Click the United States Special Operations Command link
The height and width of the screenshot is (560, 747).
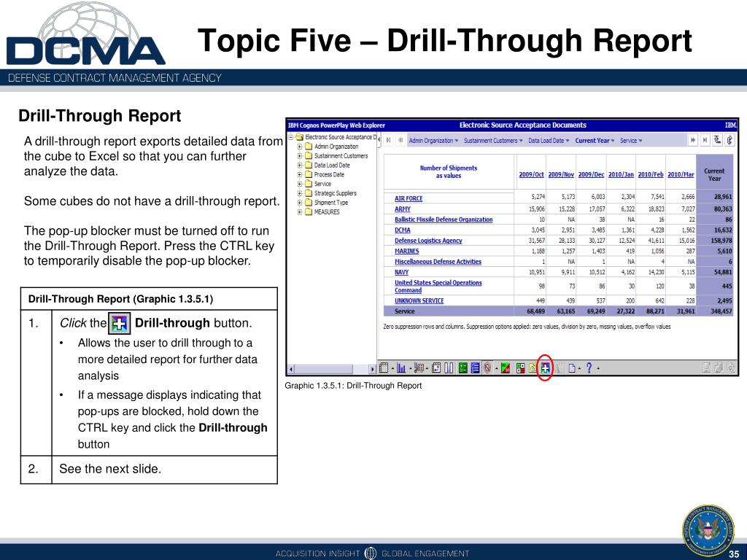pyautogui.click(x=438, y=286)
